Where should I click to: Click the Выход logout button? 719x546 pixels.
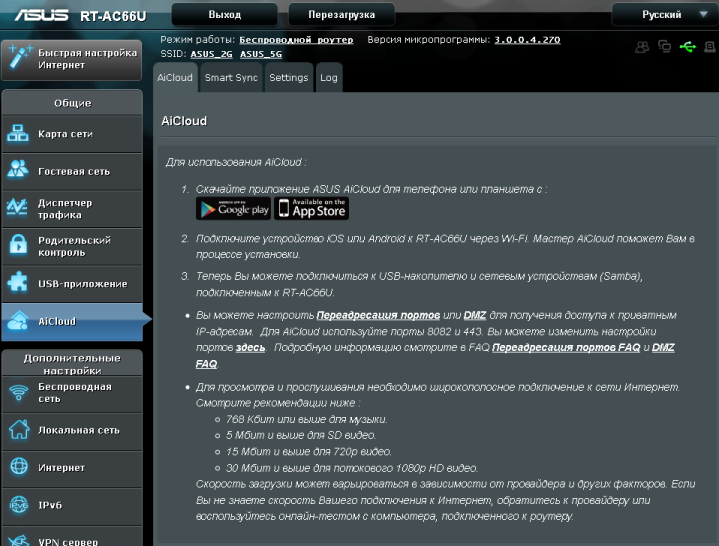tap(225, 15)
